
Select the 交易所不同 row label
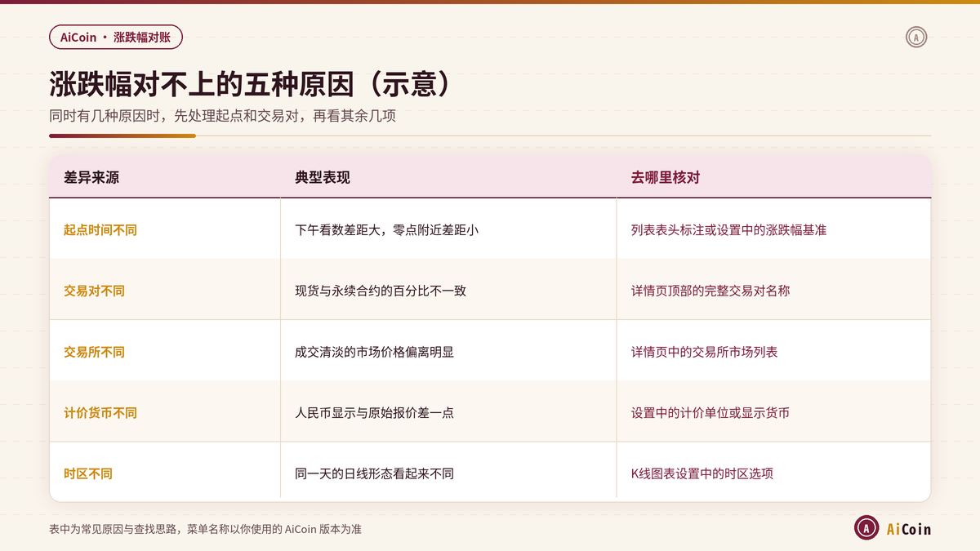tap(94, 352)
